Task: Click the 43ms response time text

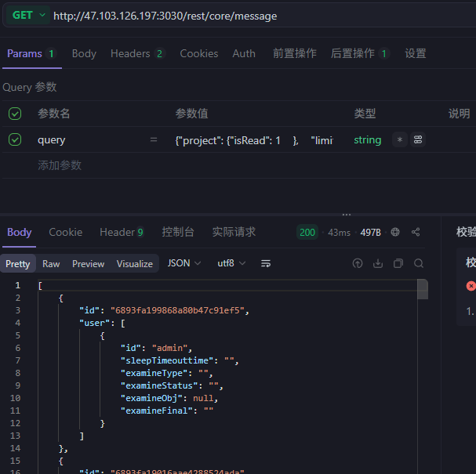Action: click(339, 233)
